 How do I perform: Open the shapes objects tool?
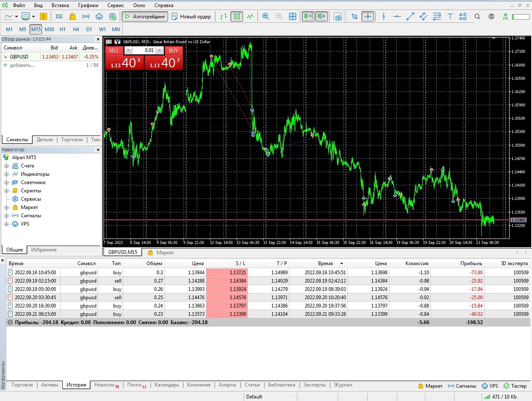point(463,17)
